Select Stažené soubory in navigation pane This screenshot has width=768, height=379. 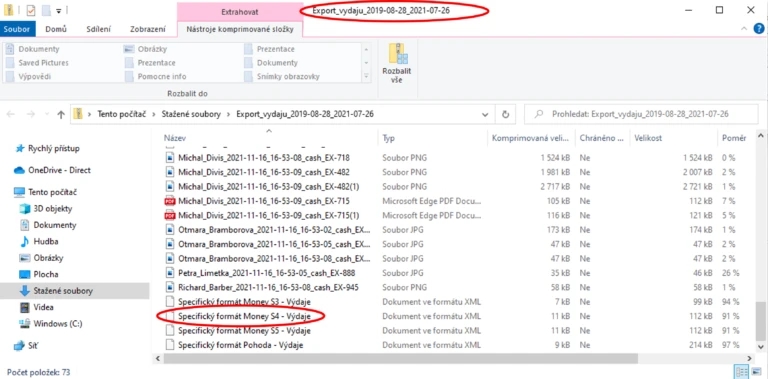(63, 291)
